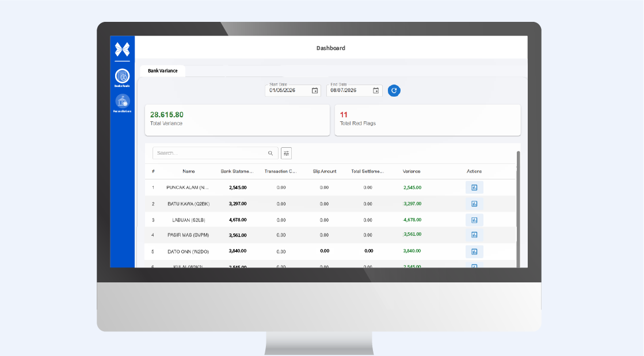Click the black 3,561.00 bank statement value

[x=238, y=235]
